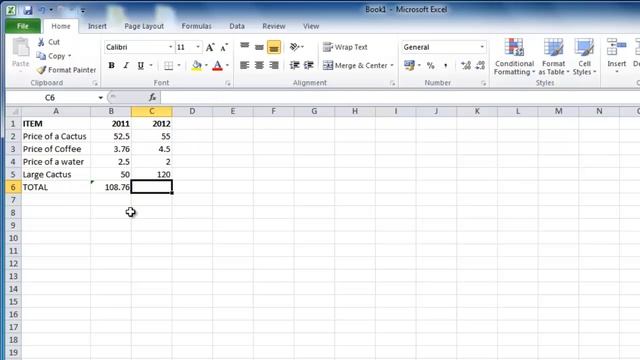Image resolution: width=640 pixels, height=360 pixels.
Task: Click the Select All corner button
Action: pos(13,111)
